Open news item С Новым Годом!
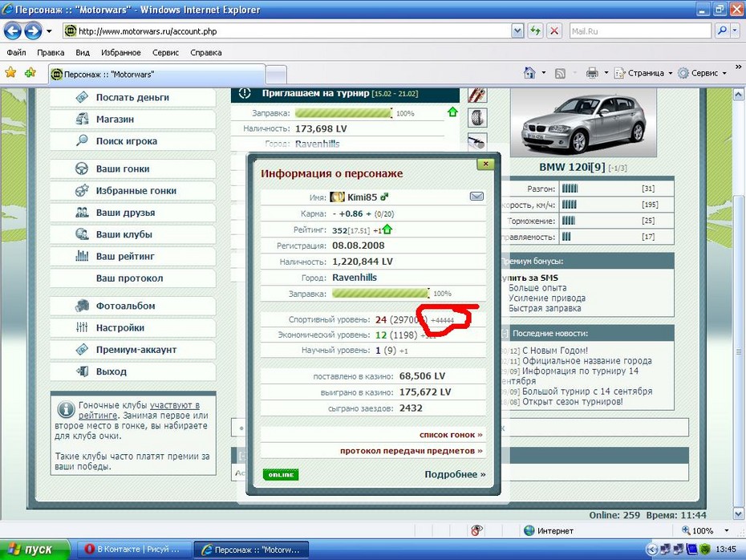746x560 pixels. (555, 351)
